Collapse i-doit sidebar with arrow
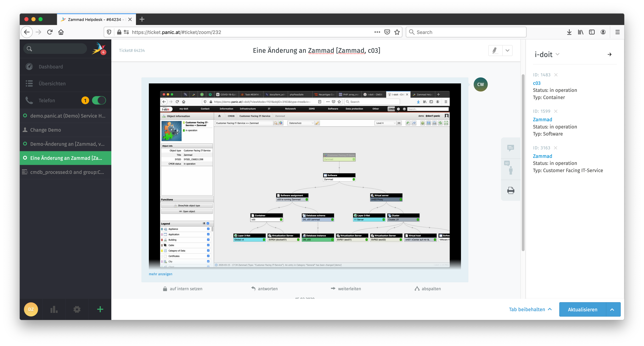Screen dimensions: 644x346 (609, 54)
